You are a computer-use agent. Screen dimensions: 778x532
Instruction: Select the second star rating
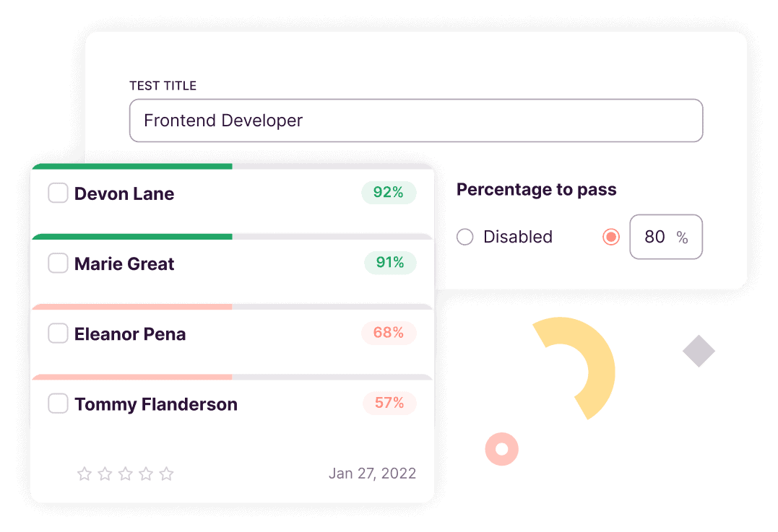coord(105,474)
